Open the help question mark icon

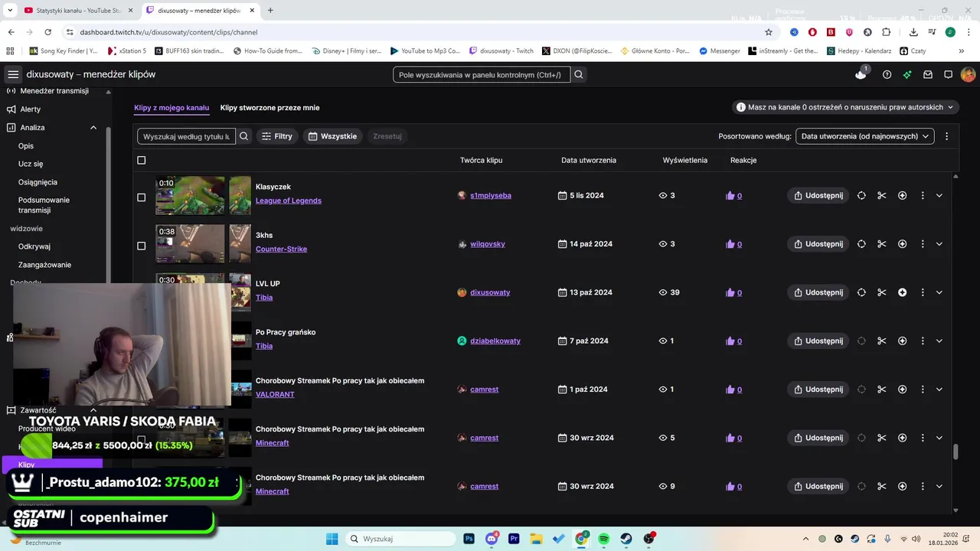point(887,74)
